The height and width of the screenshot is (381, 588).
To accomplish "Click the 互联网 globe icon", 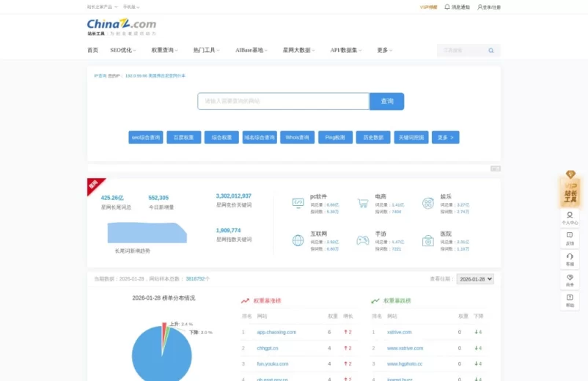I will pyautogui.click(x=298, y=240).
